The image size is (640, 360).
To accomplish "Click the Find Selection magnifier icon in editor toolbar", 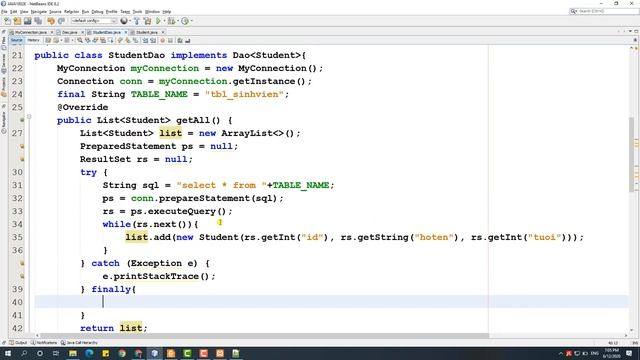I will coord(80,40).
